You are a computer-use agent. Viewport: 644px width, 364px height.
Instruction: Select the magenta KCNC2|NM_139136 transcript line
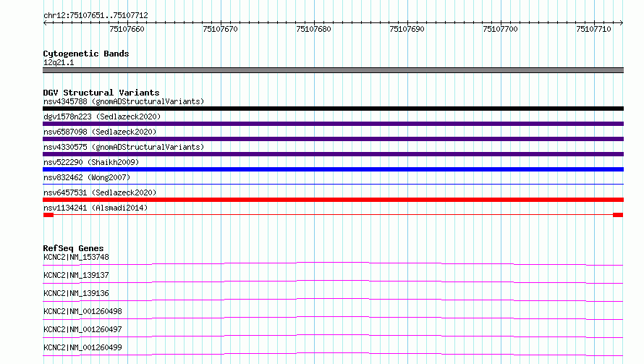333,300
